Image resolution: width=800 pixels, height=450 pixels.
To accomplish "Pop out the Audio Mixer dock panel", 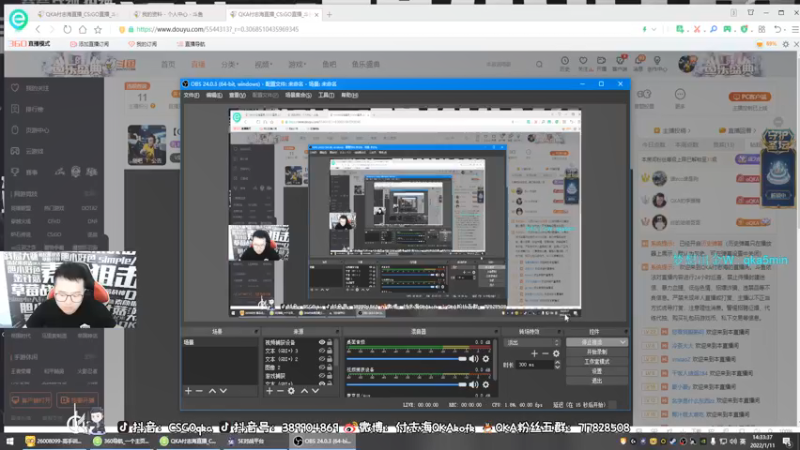I will coord(495,332).
